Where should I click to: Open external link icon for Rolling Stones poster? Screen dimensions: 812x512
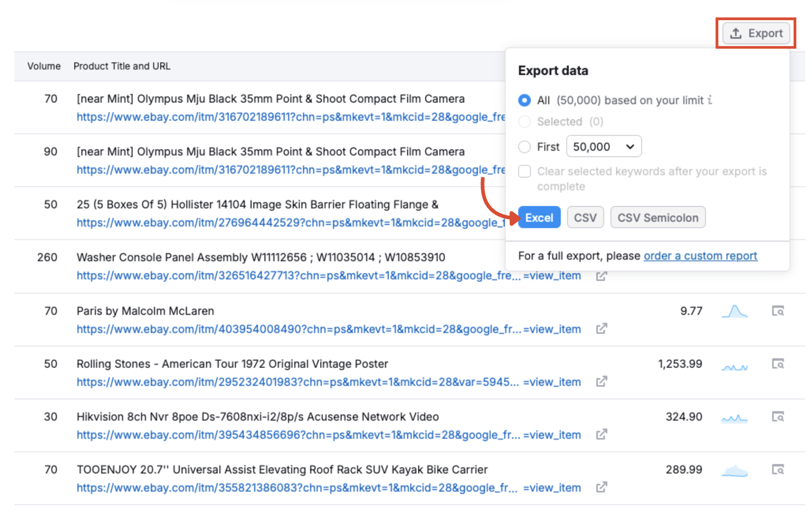pyautogui.click(x=601, y=382)
